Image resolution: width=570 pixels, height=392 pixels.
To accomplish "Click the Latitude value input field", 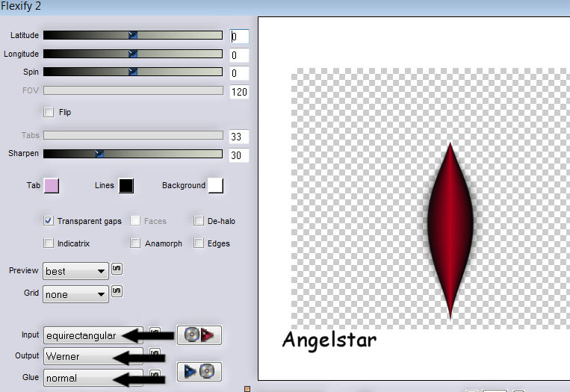I will pyautogui.click(x=239, y=36).
